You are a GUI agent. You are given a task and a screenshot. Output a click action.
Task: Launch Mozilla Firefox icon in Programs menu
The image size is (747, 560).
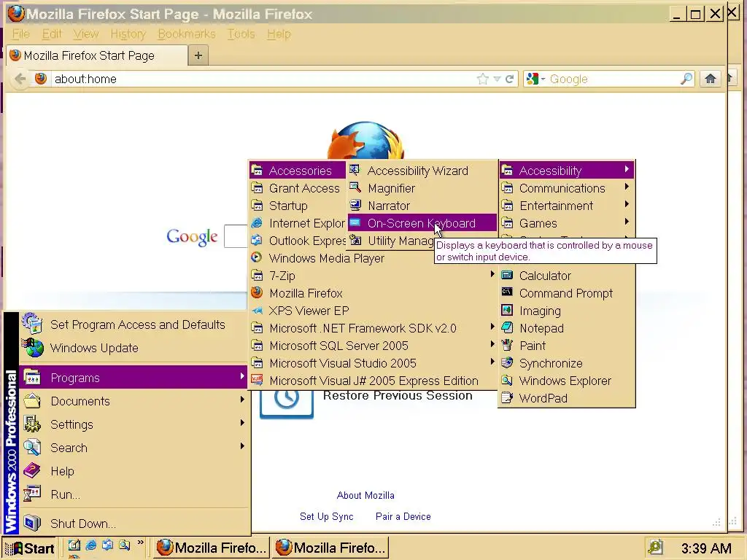pos(257,292)
